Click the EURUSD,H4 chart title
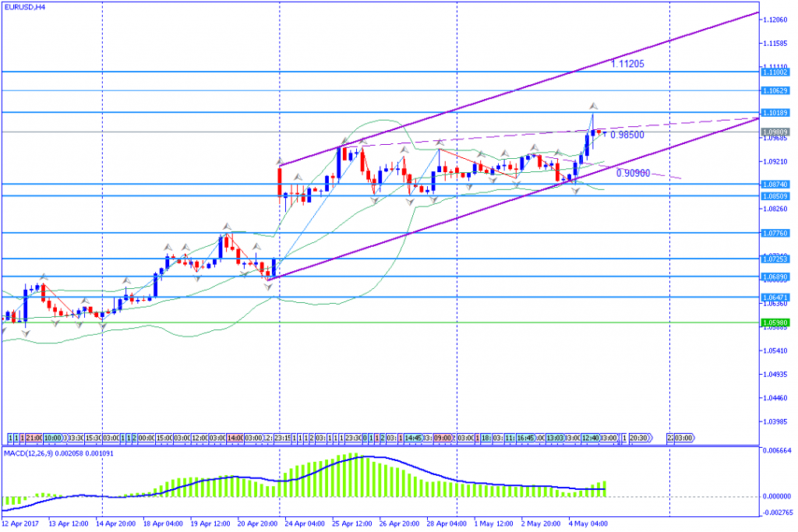 pyautogui.click(x=23, y=8)
